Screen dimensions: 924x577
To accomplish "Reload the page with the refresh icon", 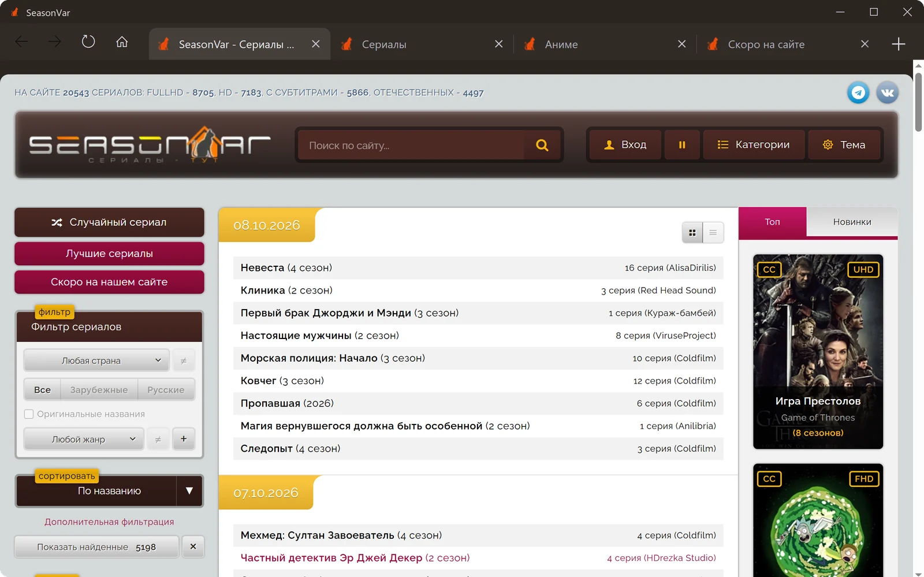I will point(88,42).
